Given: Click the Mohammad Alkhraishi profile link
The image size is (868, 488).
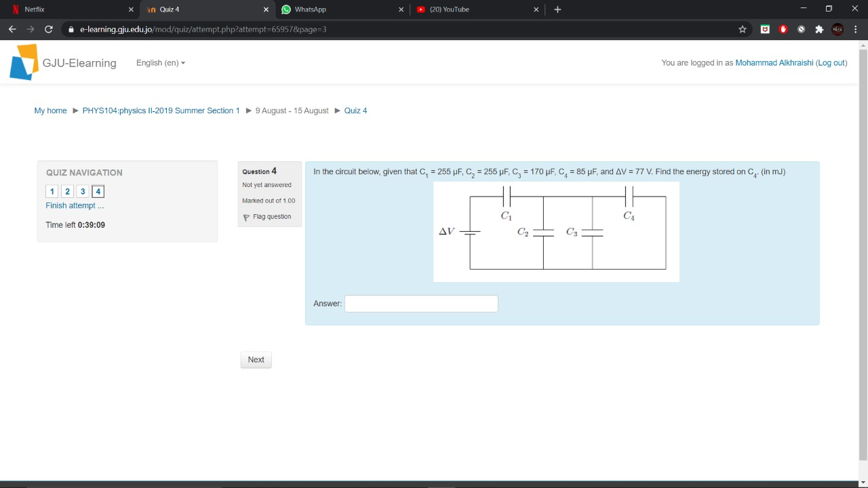Looking at the screenshot, I should [x=774, y=63].
